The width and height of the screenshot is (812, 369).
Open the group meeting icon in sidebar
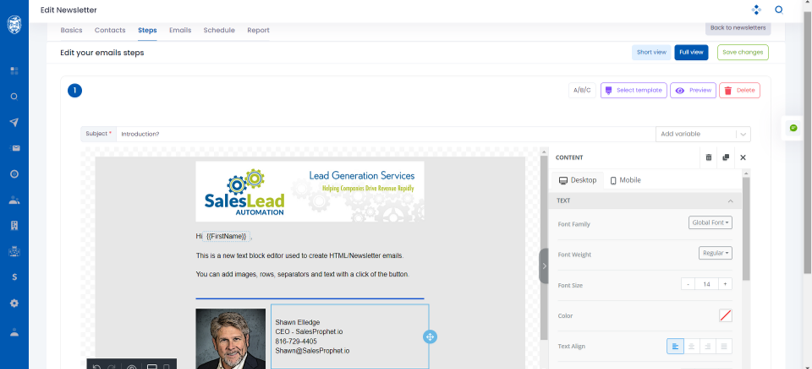pyautogui.click(x=14, y=252)
